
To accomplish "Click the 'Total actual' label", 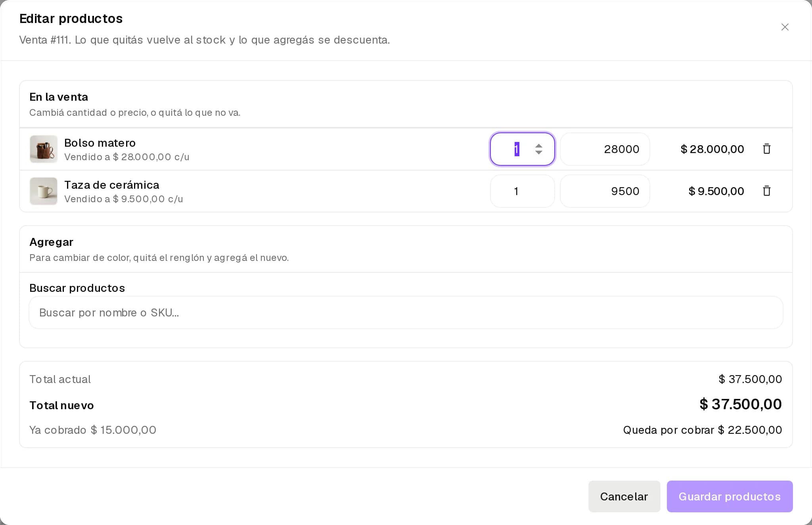I will tap(60, 379).
